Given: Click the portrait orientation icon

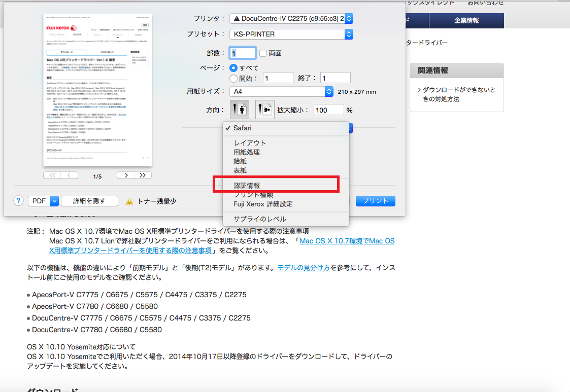Looking at the screenshot, I should (239, 110).
